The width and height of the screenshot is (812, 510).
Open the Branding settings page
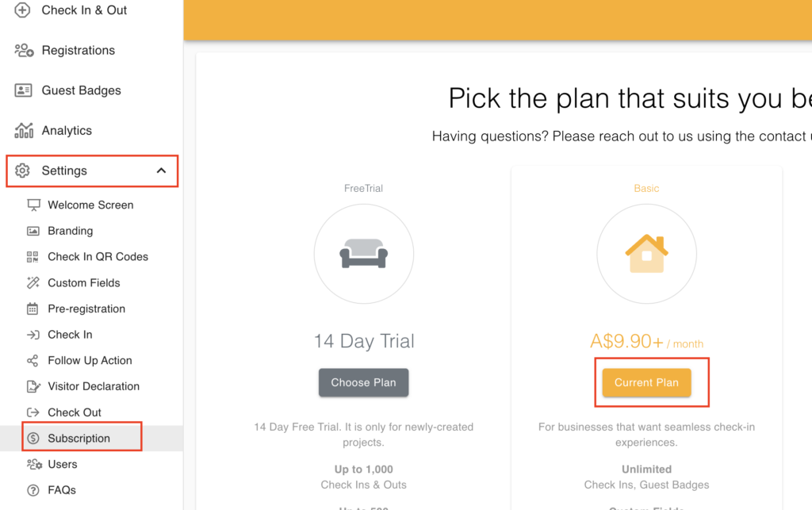[x=70, y=231]
